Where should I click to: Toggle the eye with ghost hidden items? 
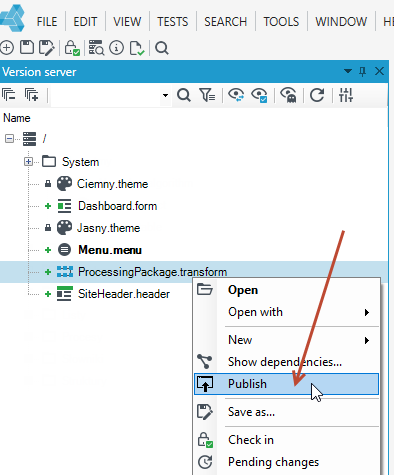point(288,95)
